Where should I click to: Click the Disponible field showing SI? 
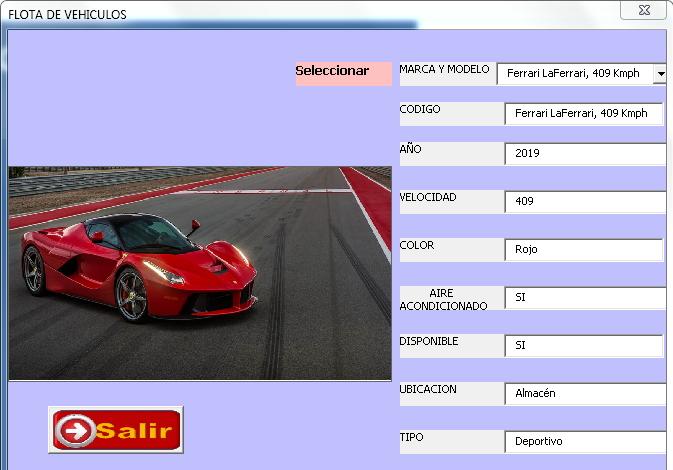click(x=584, y=346)
